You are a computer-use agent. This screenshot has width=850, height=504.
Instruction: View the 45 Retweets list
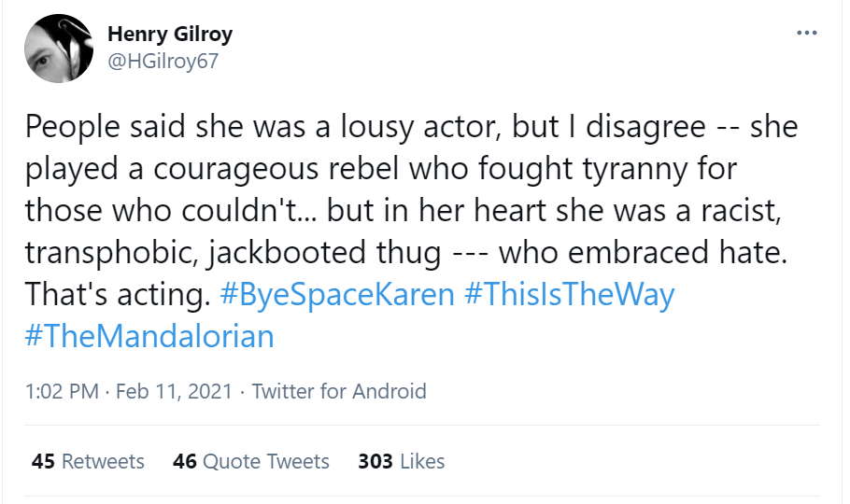88,461
